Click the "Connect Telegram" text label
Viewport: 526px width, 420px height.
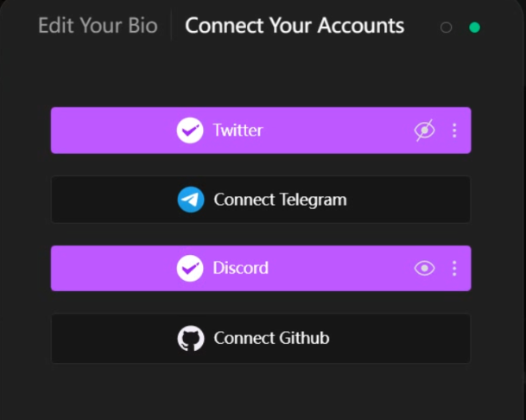(x=280, y=200)
